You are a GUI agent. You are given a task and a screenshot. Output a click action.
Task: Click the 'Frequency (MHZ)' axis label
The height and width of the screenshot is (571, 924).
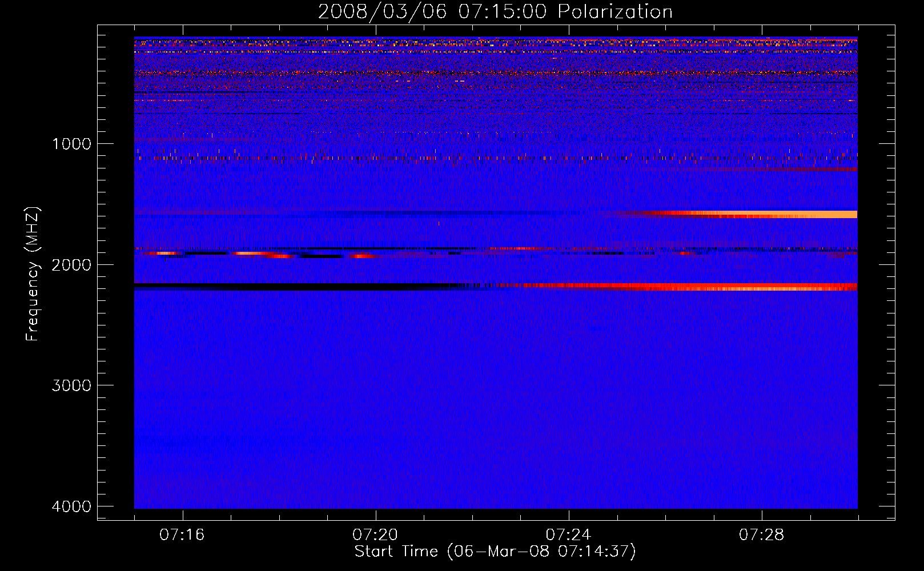click(x=33, y=274)
